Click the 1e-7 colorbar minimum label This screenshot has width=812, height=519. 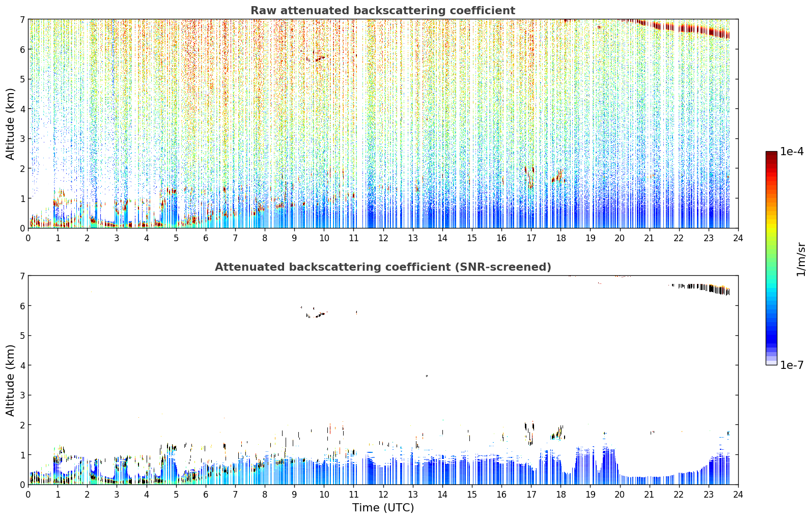pos(792,365)
